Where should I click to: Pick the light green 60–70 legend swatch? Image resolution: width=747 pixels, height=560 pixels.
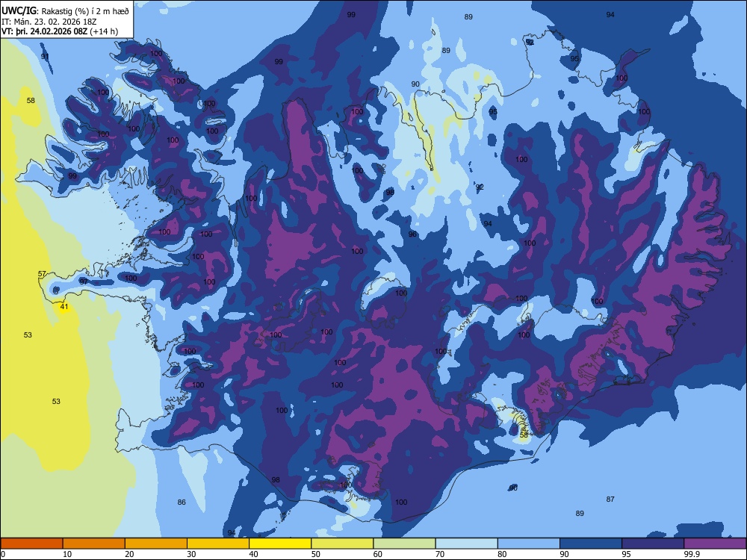coord(404,544)
